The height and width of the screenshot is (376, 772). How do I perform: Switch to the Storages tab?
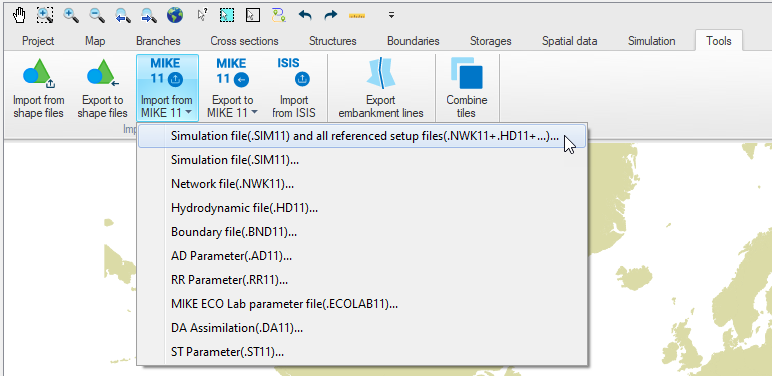[x=490, y=41]
